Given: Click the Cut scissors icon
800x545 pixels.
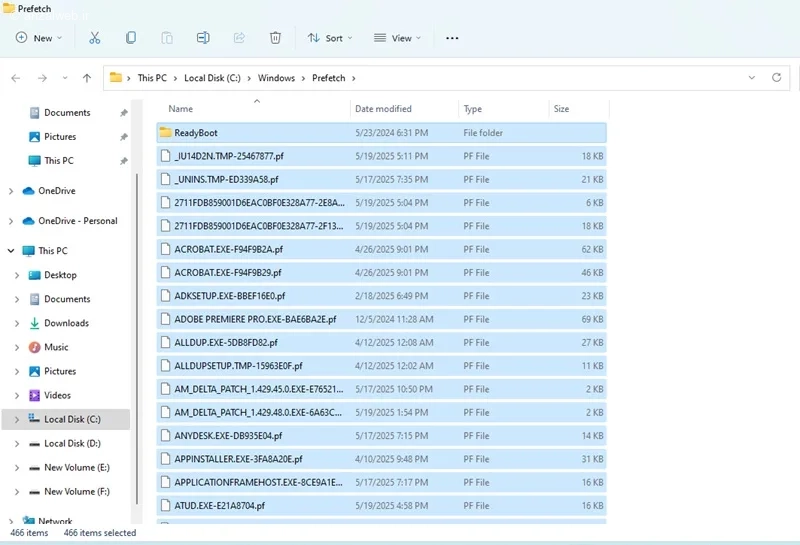Looking at the screenshot, I should point(94,38).
